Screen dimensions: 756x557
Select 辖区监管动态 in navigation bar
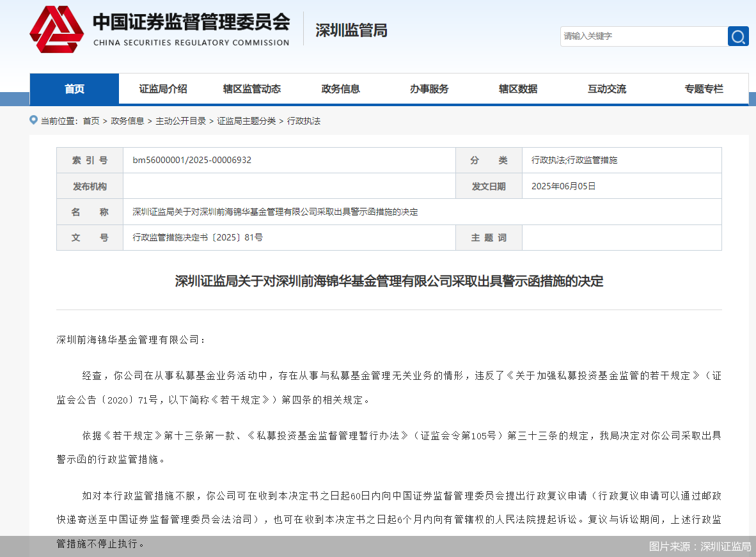point(251,89)
